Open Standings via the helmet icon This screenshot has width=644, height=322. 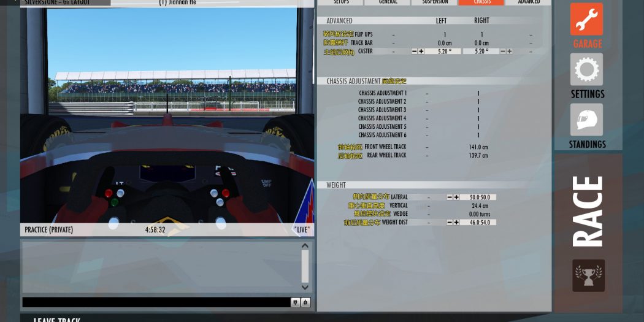click(x=586, y=120)
